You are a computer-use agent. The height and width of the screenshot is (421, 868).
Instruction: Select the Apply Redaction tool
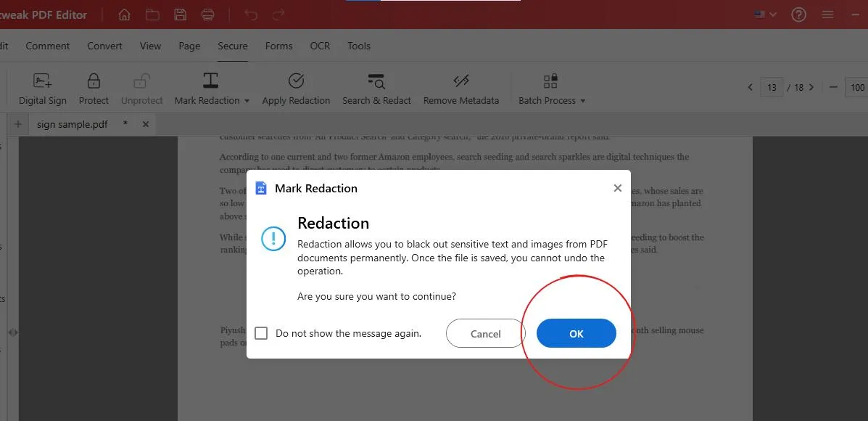pyautogui.click(x=296, y=89)
